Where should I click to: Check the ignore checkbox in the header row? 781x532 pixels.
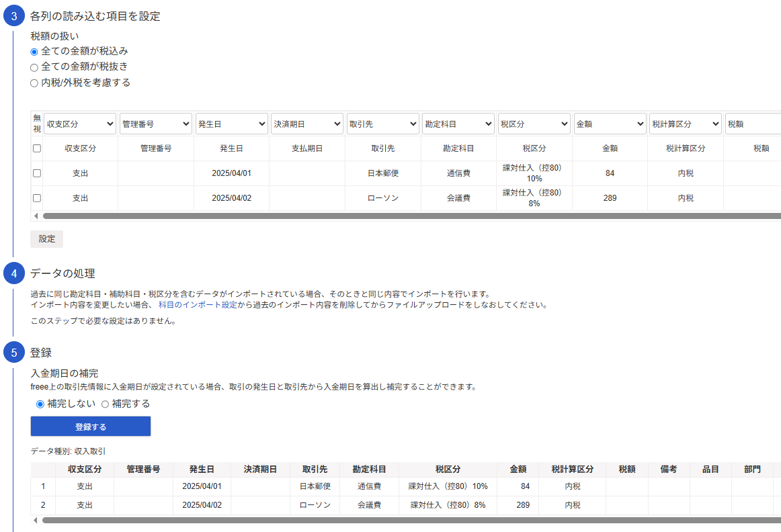[x=37, y=148]
